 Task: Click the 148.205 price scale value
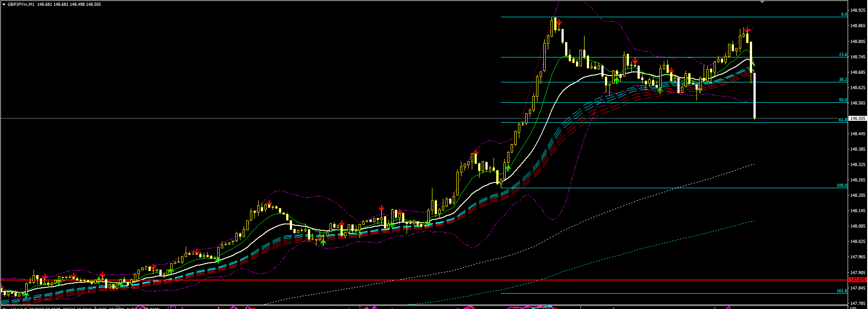[x=858, y=195]
